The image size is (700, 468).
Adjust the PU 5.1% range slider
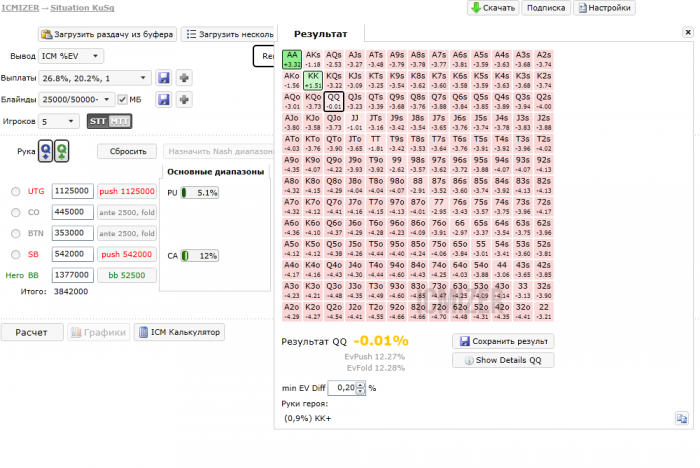click(x=200, y=193)
